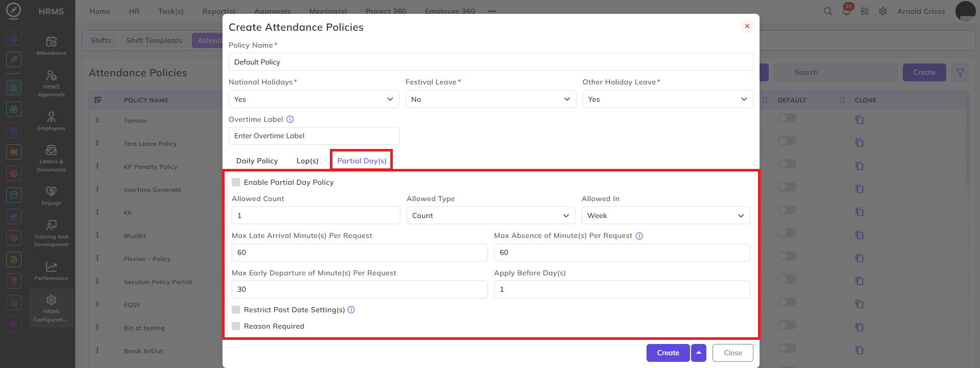
Task: Open Letters & Documents in sidebar
Action: tap(51, 158)
